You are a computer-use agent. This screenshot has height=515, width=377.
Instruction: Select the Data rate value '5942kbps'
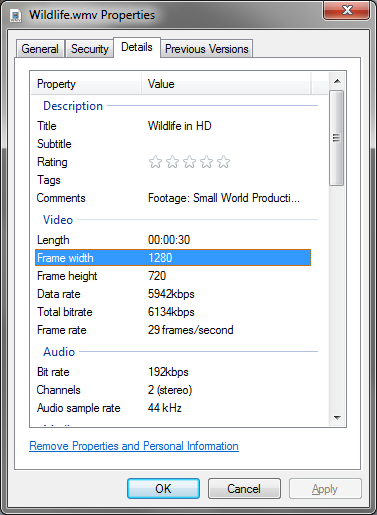coord(171,294)
